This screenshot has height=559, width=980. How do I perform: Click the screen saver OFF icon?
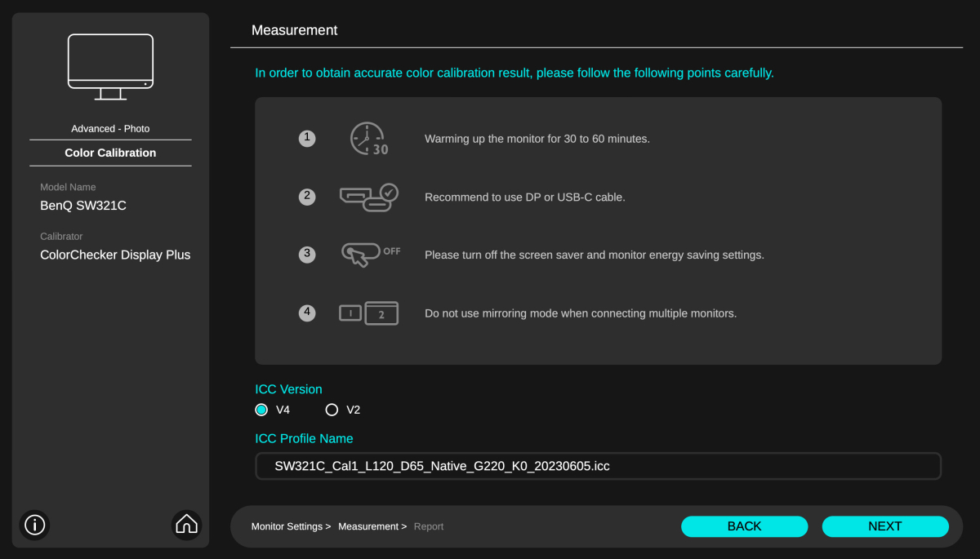point(369,255)
